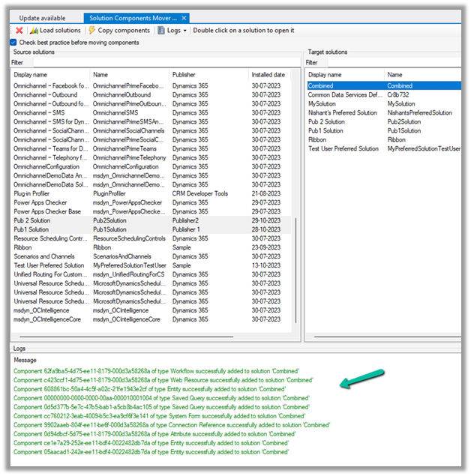Viewport: 471px width, 476px height.
Task: Expand the Logs dropdown arrow
Action: (184, 31)
